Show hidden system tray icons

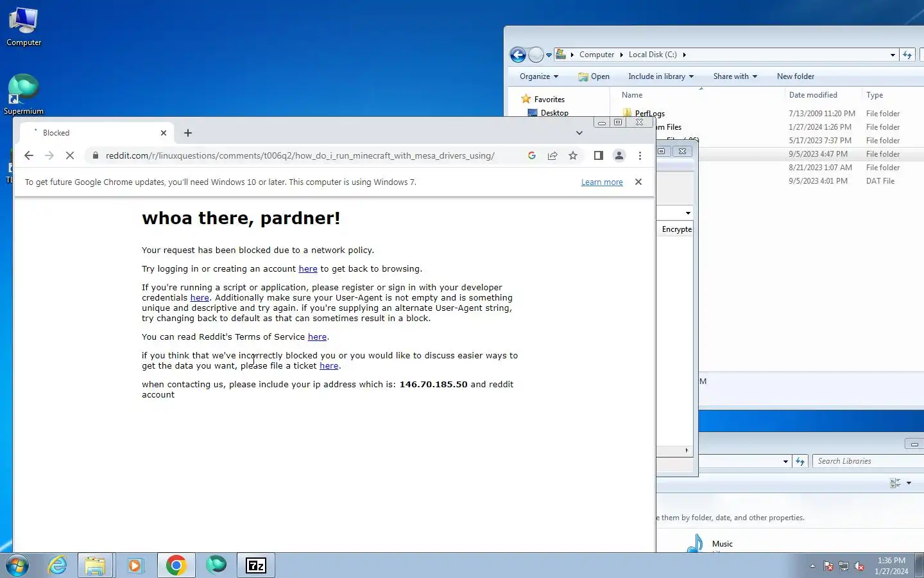[x=812, y=566]
